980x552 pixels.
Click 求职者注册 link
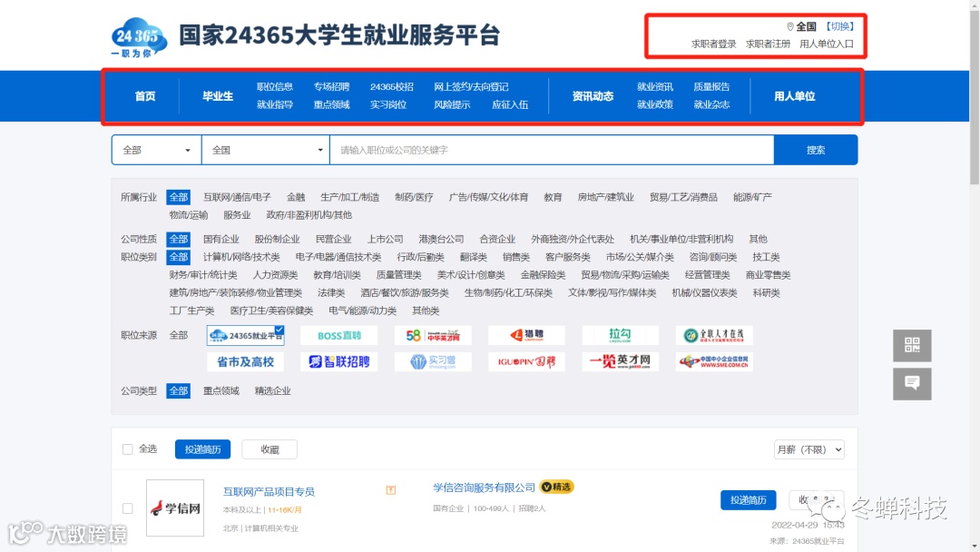coord(768,44)
